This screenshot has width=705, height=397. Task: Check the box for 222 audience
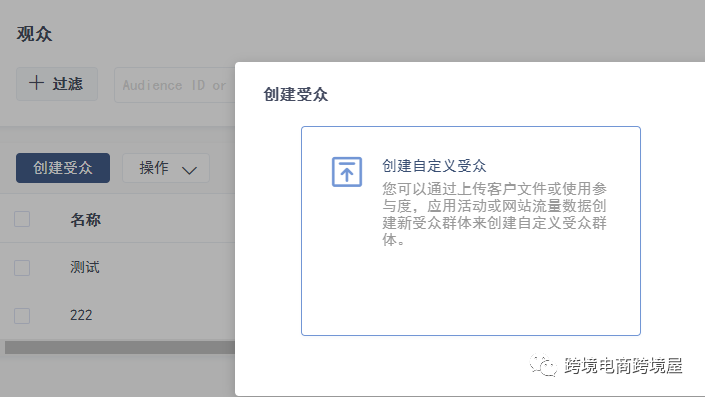[x=22, y=316]
